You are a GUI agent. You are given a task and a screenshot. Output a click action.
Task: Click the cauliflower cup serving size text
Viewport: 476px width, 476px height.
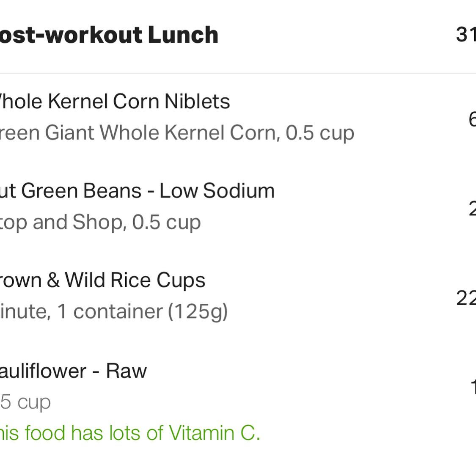point(25,402)
